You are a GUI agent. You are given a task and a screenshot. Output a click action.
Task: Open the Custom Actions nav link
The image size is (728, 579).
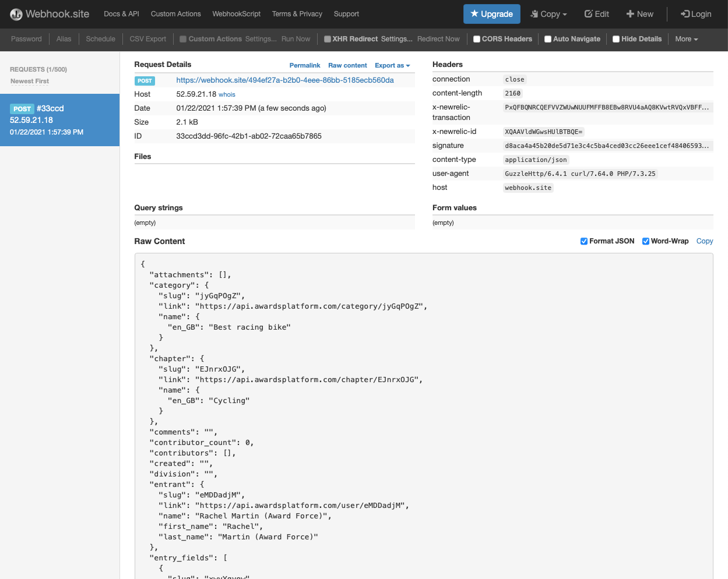pyautogui.click(x=175, y=14)
